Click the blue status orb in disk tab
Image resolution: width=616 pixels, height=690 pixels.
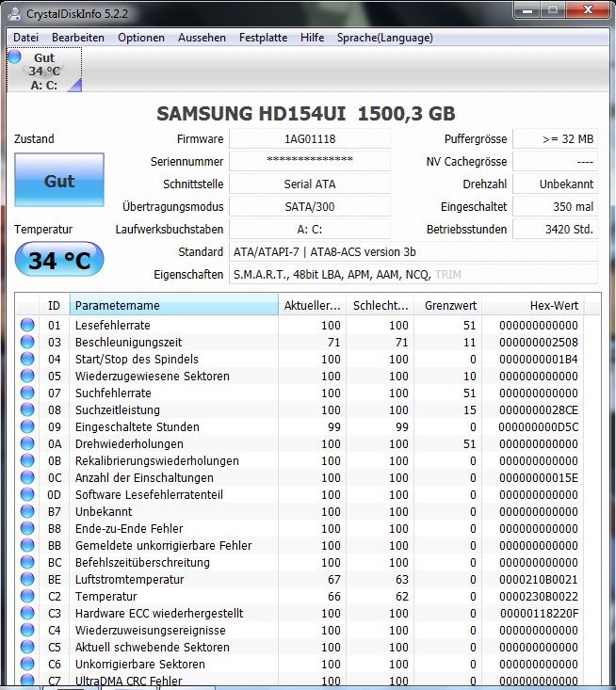14,56
